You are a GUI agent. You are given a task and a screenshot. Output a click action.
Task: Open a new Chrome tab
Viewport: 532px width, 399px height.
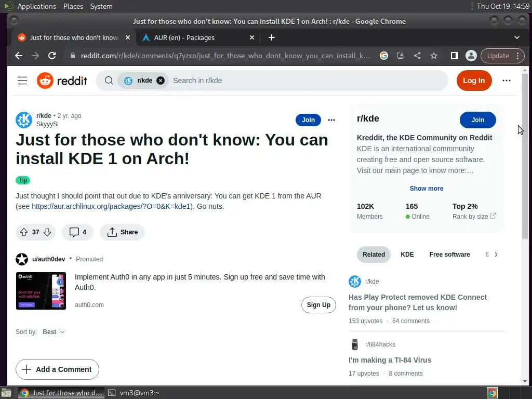272,37
